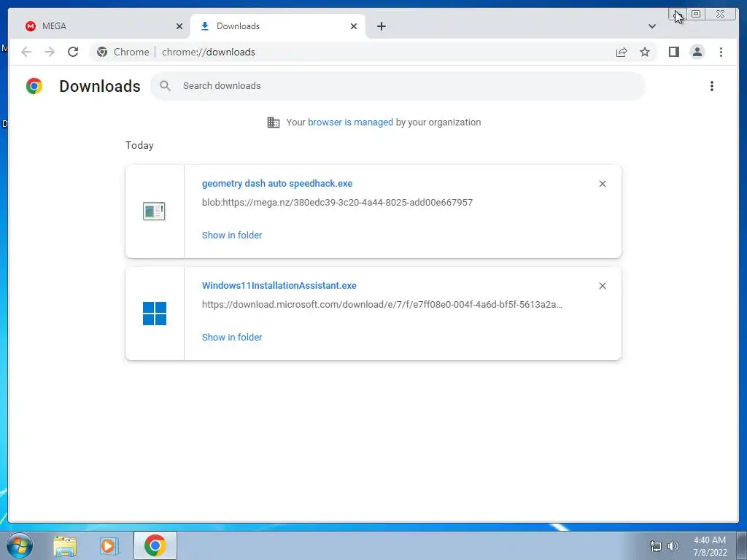Focus the Search downloads field
The height and width of the screenshot is (560, 747).
[x=398, y=86]
